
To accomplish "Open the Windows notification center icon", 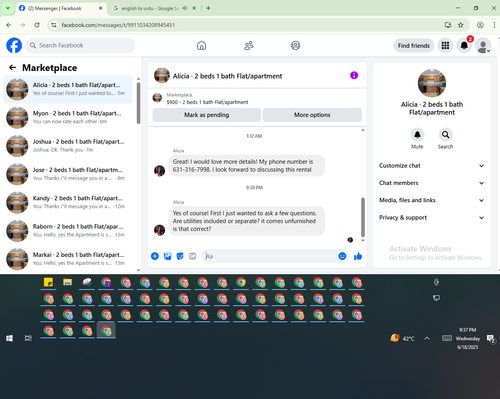I will click(491, 339).
